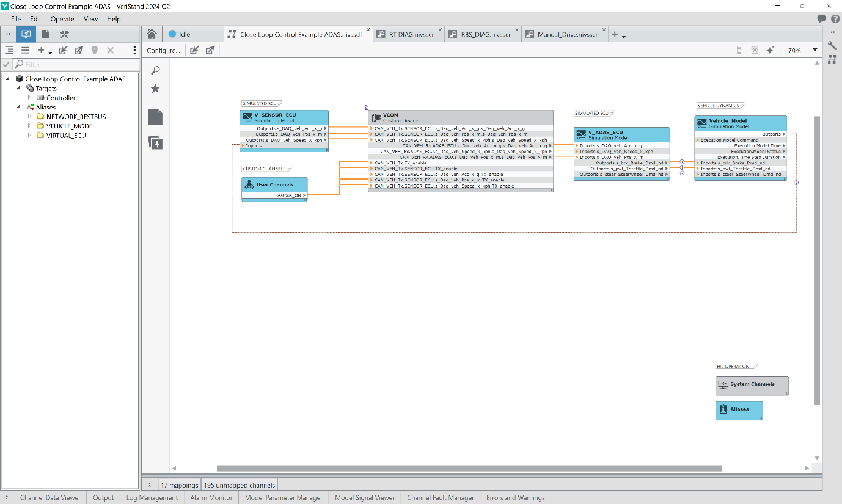Click the notifications speech bubble icon
The image size is (842, 504).
pyautogui.click(x=821, y=19)
